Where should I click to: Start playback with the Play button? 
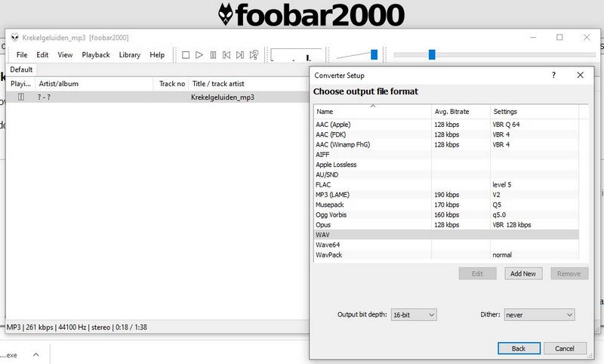(199, 55)
